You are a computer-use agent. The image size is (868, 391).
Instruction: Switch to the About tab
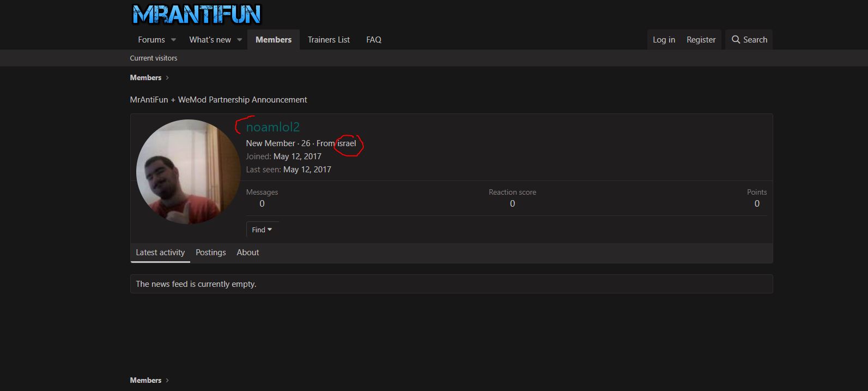click(x=248, y=252)
